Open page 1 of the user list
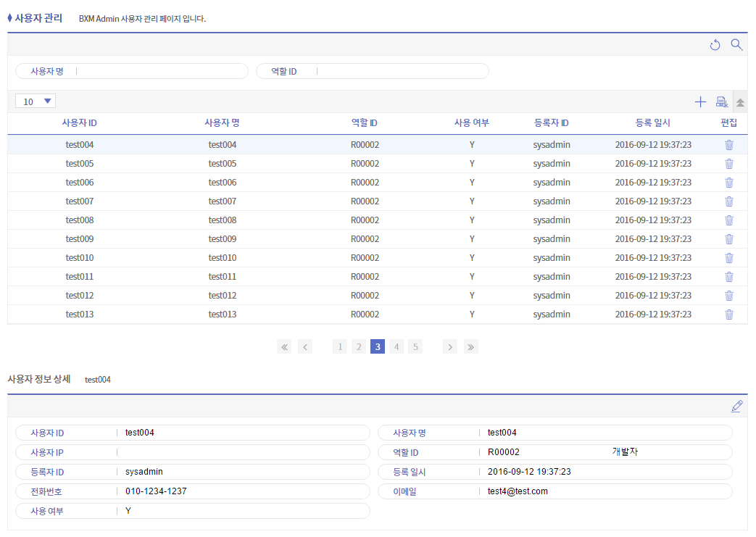 pos(340,346)
